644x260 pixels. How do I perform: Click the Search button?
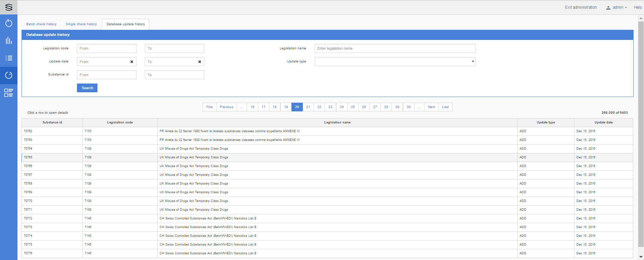(87, 88)
